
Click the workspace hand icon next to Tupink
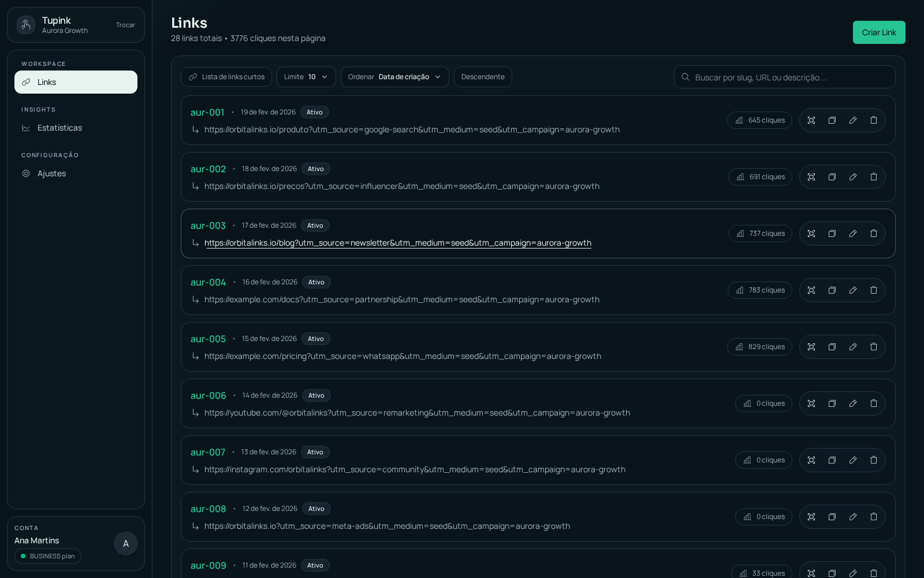click(26, 25)
